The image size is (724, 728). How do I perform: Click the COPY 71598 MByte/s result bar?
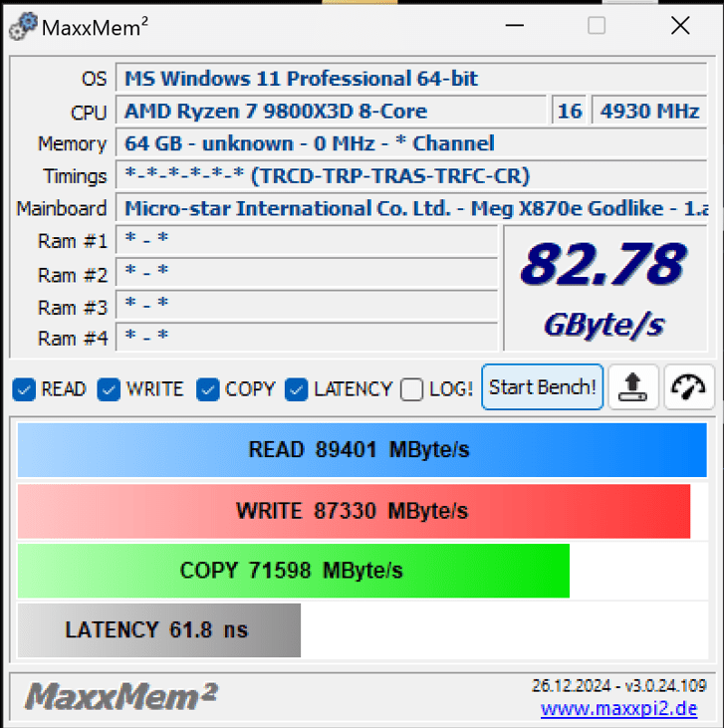[x=294, y=571]
